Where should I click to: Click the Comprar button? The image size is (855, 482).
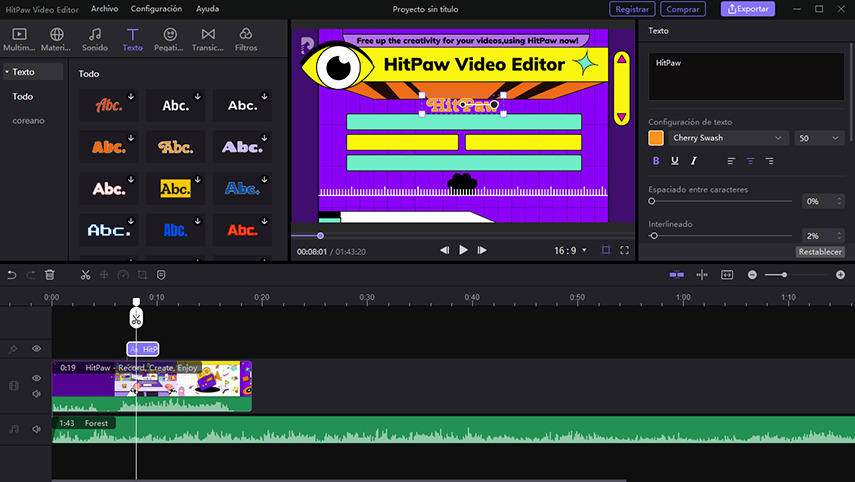tap(683, 9)
